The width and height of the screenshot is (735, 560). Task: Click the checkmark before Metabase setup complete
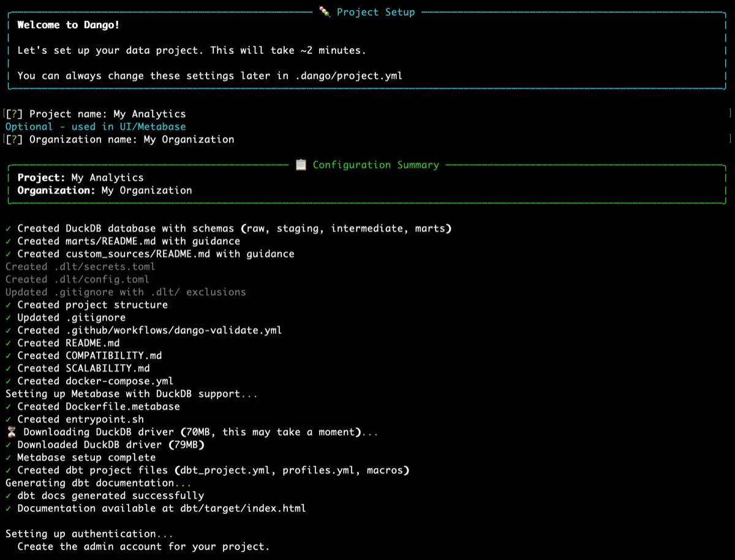8,458
